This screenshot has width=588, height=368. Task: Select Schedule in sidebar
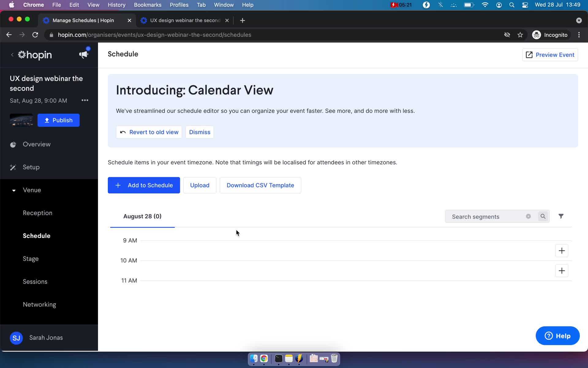37,236
